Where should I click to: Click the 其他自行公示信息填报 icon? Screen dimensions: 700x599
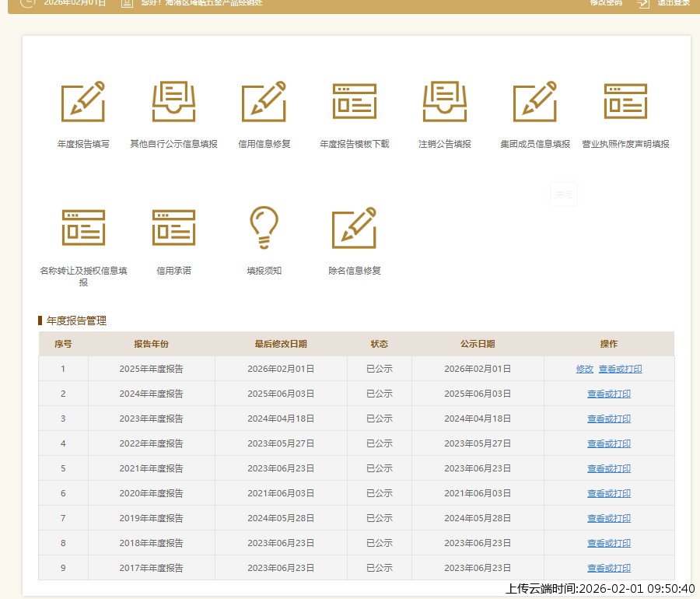(173, 102)
